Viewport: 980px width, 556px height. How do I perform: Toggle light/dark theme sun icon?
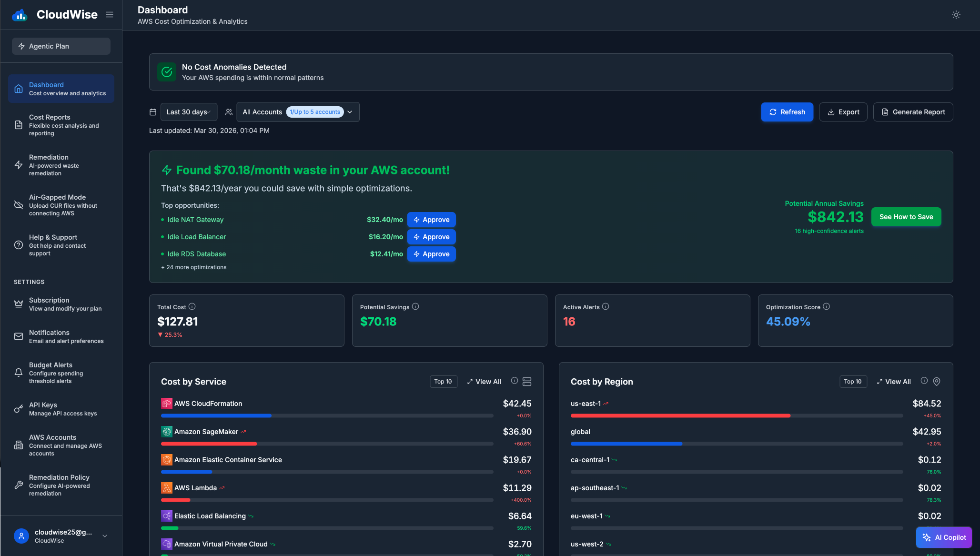coord(956,15)
